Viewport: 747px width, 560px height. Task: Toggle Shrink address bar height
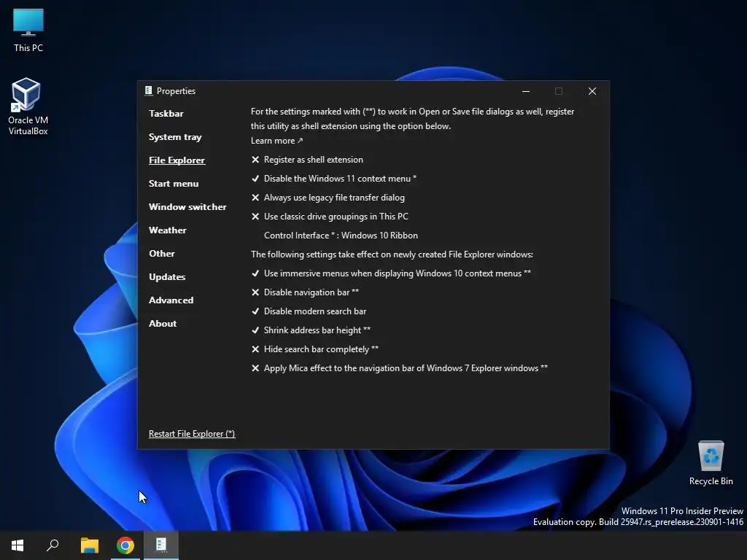click(x=311, y=330)
